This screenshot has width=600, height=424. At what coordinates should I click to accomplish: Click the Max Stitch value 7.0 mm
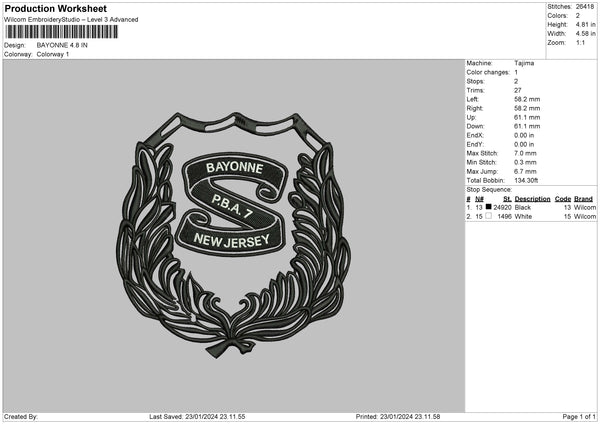click(x=525, y=153)
